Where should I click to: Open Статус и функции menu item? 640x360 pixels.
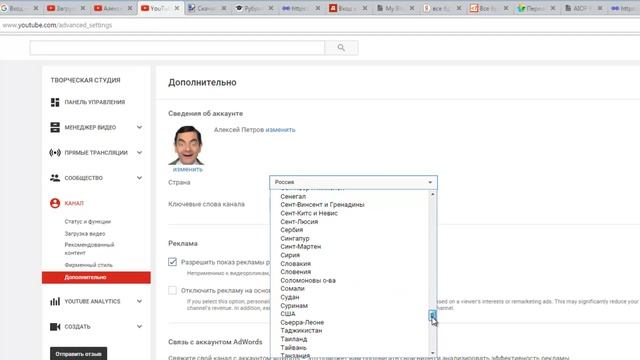[87, 221]
